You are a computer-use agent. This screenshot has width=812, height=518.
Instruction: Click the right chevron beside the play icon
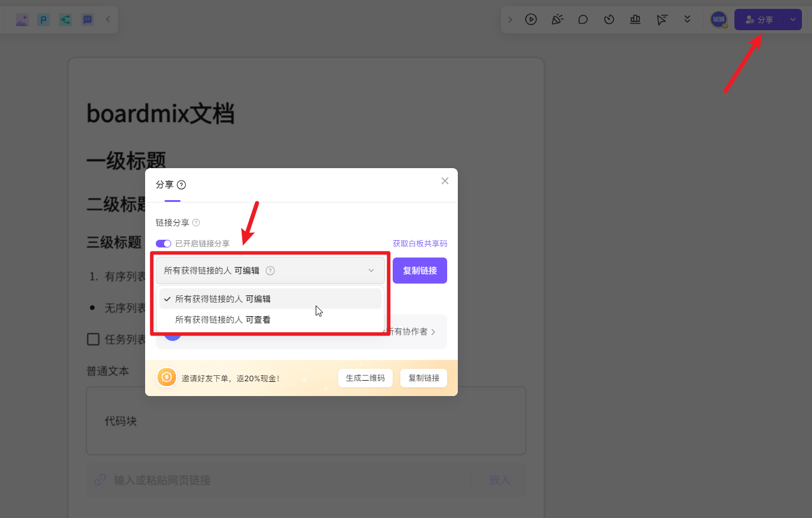511,20
